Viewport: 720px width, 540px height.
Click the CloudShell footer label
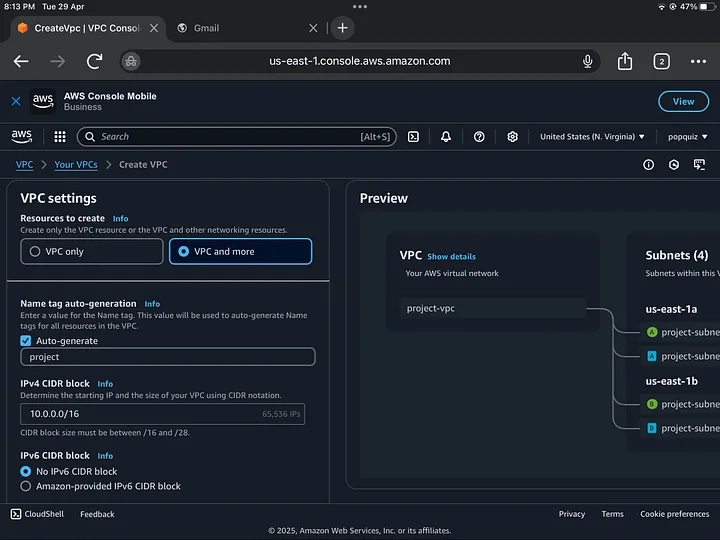(x=44, y=514)
